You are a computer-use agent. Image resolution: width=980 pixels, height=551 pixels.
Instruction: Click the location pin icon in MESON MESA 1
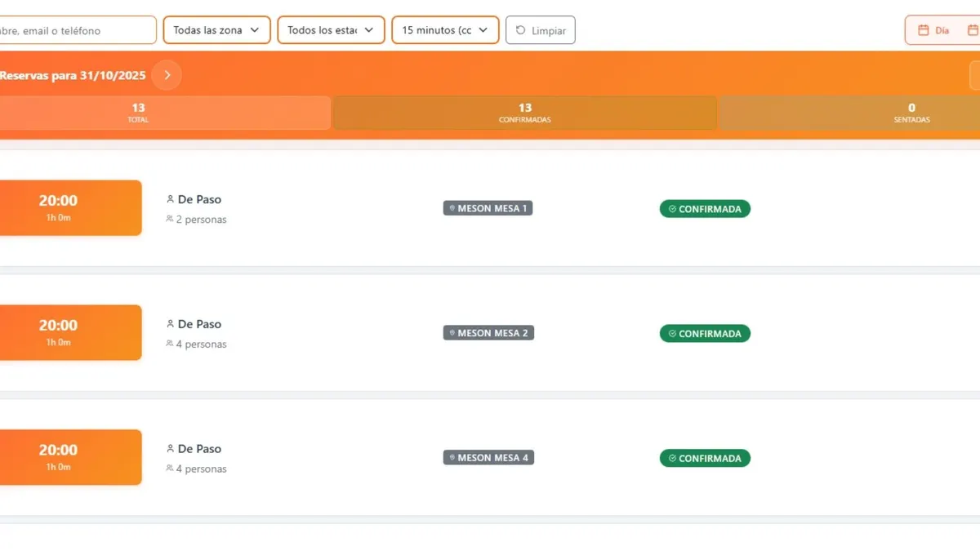pyautogui.click(x=452, y=209)
